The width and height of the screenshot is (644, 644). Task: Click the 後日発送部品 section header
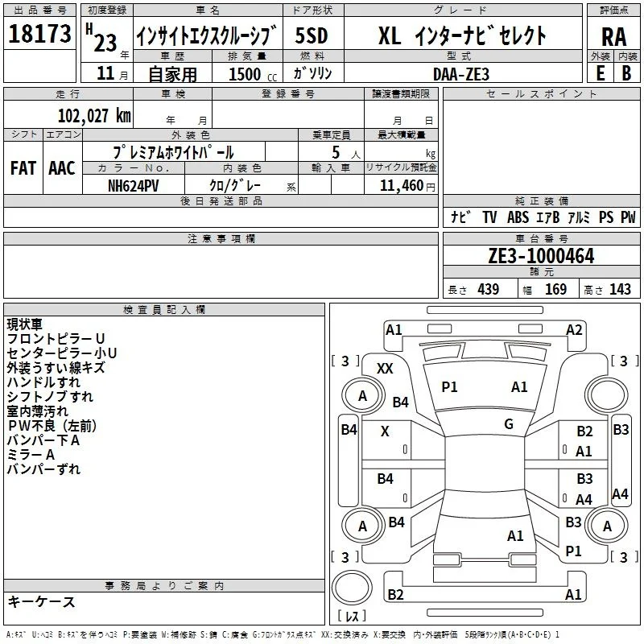[221, 200]
